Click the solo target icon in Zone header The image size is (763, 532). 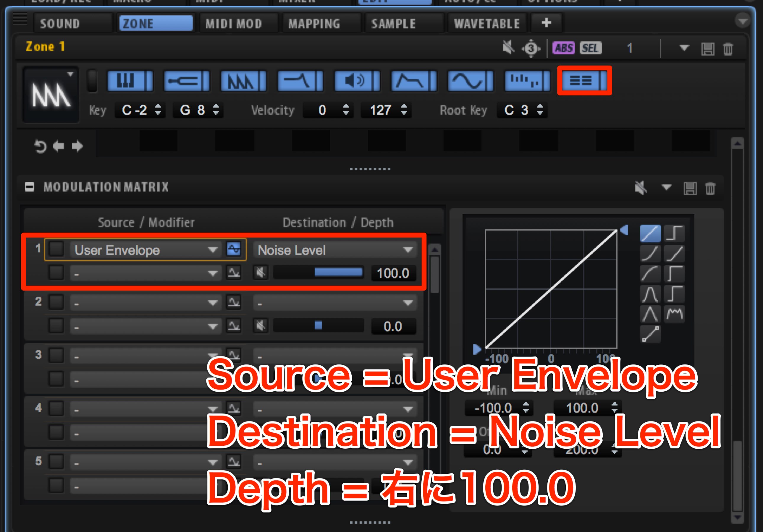(x=531, y=48)
